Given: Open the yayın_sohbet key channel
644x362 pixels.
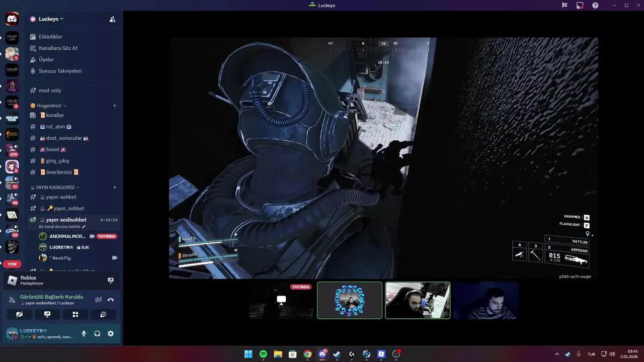Looking at the screenshot, I should [73, 208].
